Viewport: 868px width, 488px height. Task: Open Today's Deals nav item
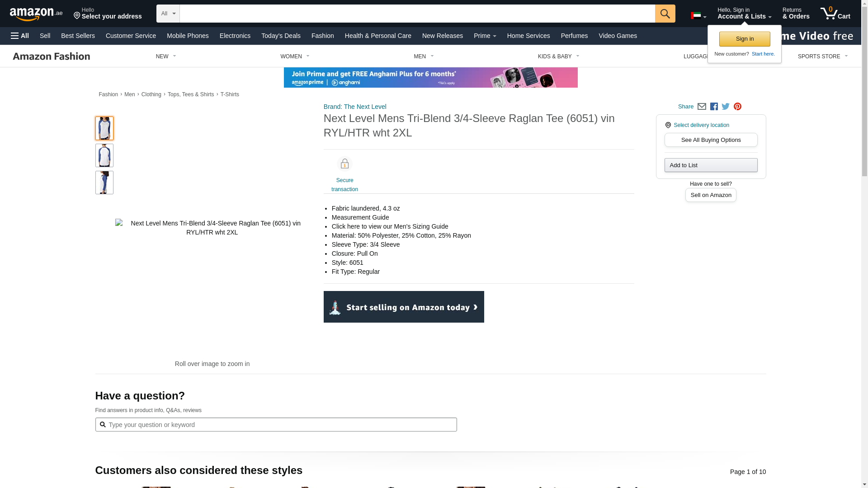click(281, 36)
